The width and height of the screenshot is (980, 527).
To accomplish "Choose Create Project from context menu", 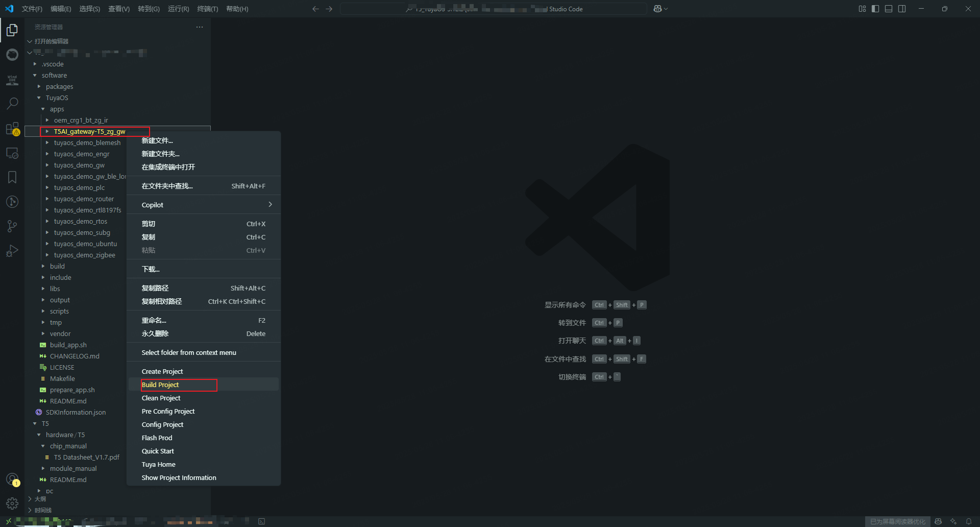I will pyautogui.click(x=203, y=371).
